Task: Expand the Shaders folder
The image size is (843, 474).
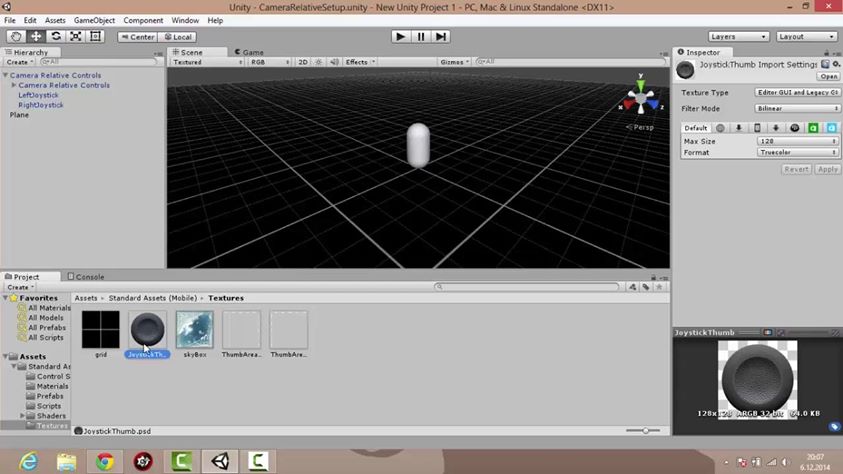Action: tap(22, 416)
